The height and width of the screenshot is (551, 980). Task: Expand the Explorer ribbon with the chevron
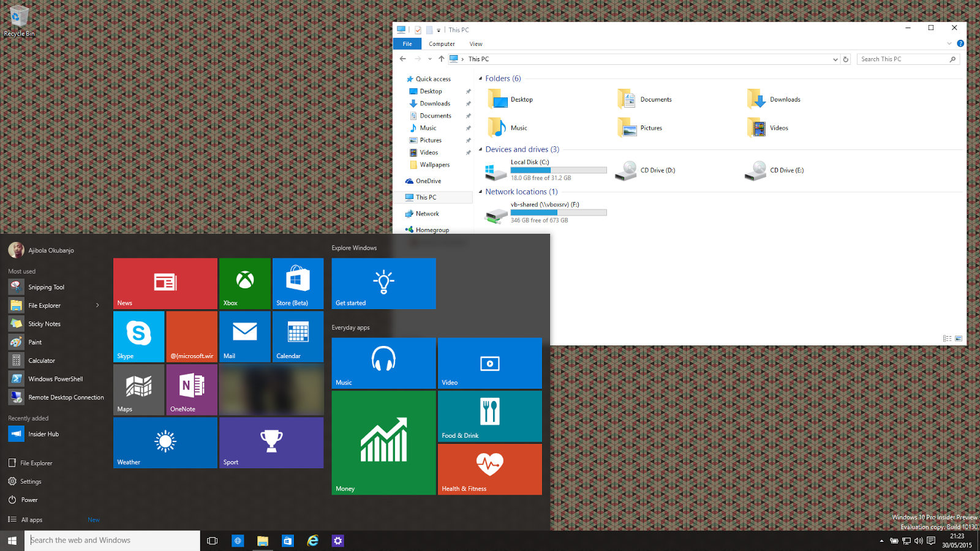click(x=949, y=43)
